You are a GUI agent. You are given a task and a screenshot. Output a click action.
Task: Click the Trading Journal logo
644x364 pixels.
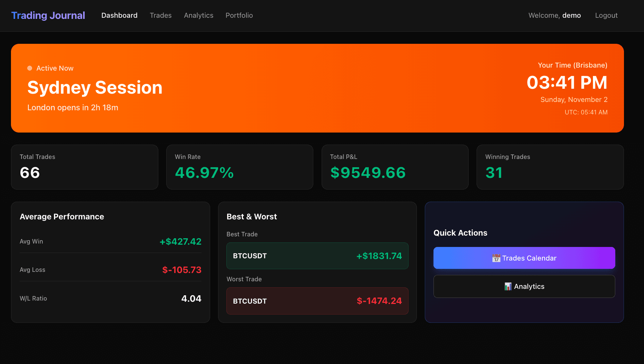(48, 15)
